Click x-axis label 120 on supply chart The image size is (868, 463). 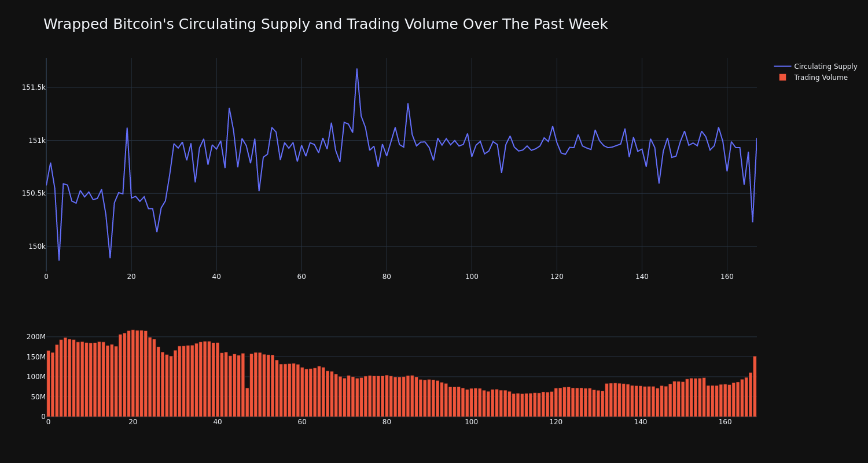pyautogui.click(x=557, y=277)
